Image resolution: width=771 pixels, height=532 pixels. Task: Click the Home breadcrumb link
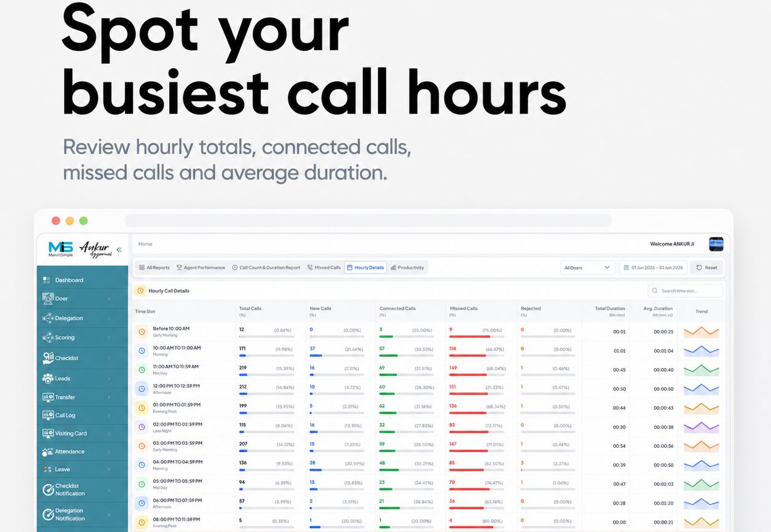[145, 244]
